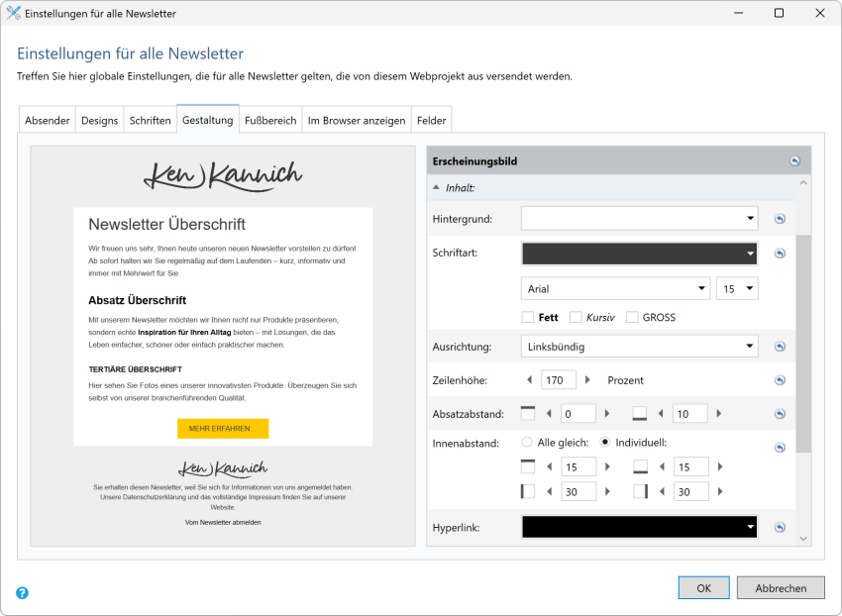Confirm settings with the OK button
Image resolution: width=842 pixels, height=616 pixels.
click(703, 587)
